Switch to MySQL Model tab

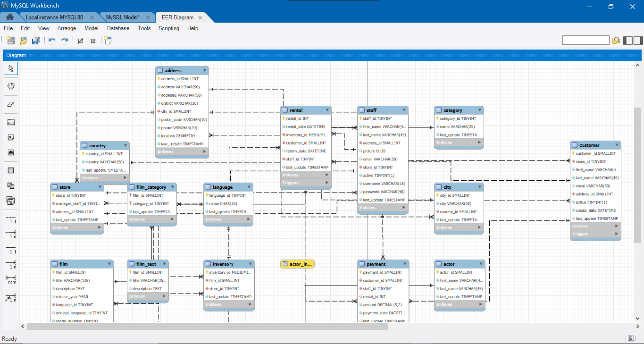(x=123, y=17)
